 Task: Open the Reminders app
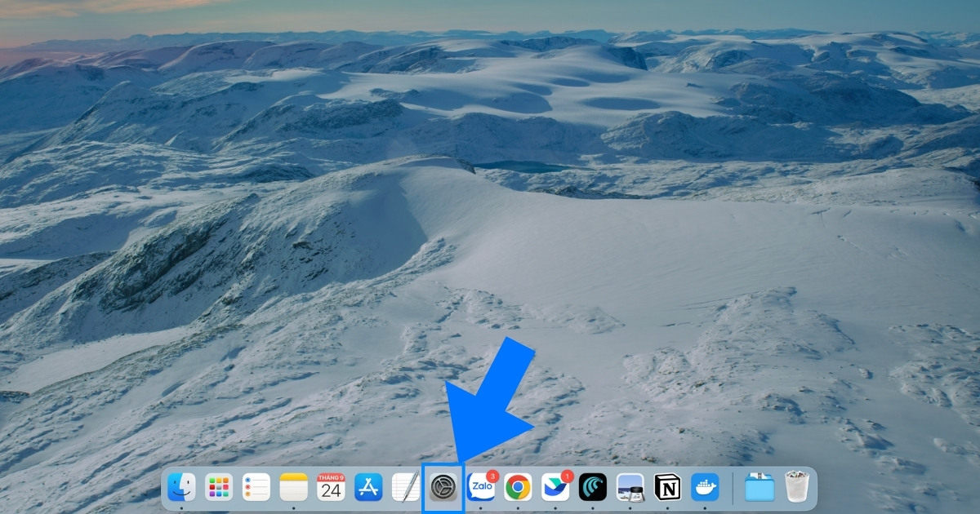[x=256, y=488]
